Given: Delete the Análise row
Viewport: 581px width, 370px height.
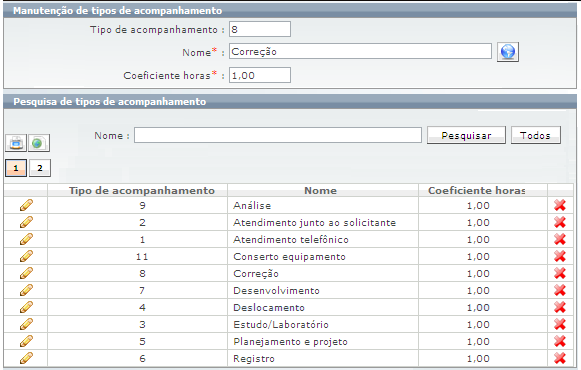Looking at the screenshot, I should (560, 205).
